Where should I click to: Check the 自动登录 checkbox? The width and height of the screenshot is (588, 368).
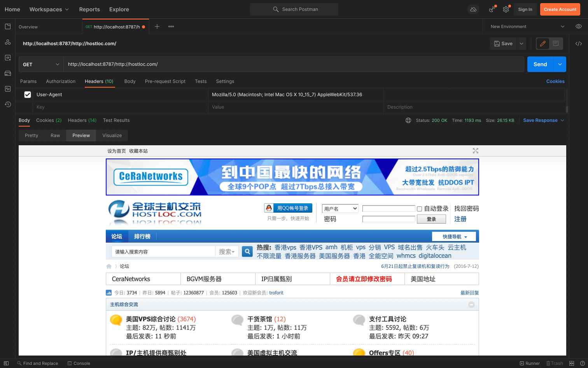pyautogui.click(x=419, y=209)
